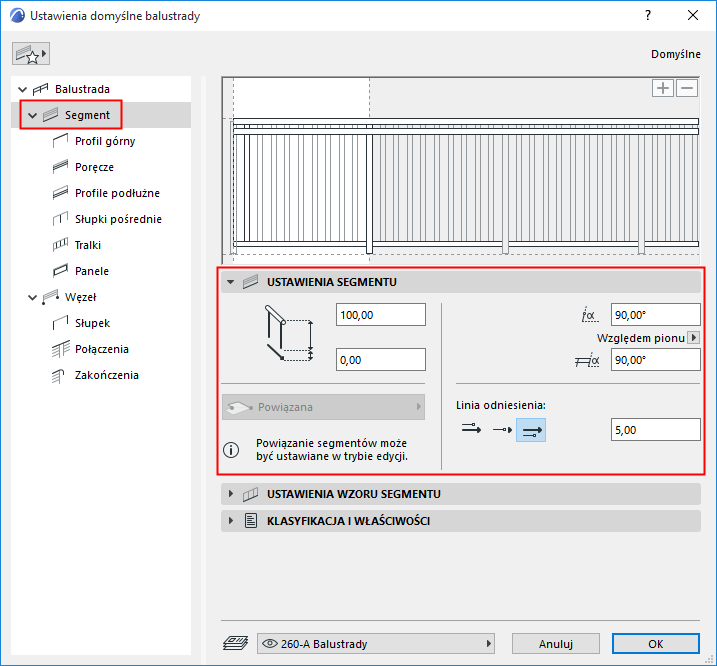Select Poręcze in the tree
This screenshot has width=717, height=666.
94,167
